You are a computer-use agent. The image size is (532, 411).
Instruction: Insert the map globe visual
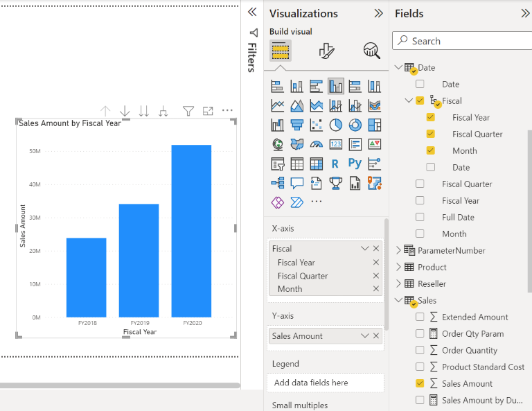[277, 144]
